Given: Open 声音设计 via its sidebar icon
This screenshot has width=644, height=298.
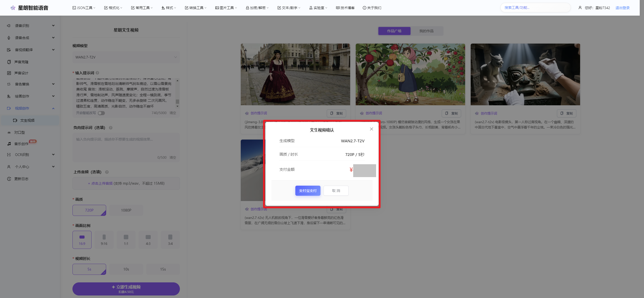Looking at the screenshot, I should (x=9, y=73).
